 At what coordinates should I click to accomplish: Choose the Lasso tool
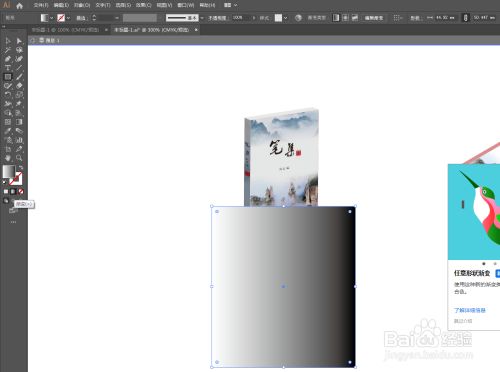pyautogui.click(x=19, y=50)
